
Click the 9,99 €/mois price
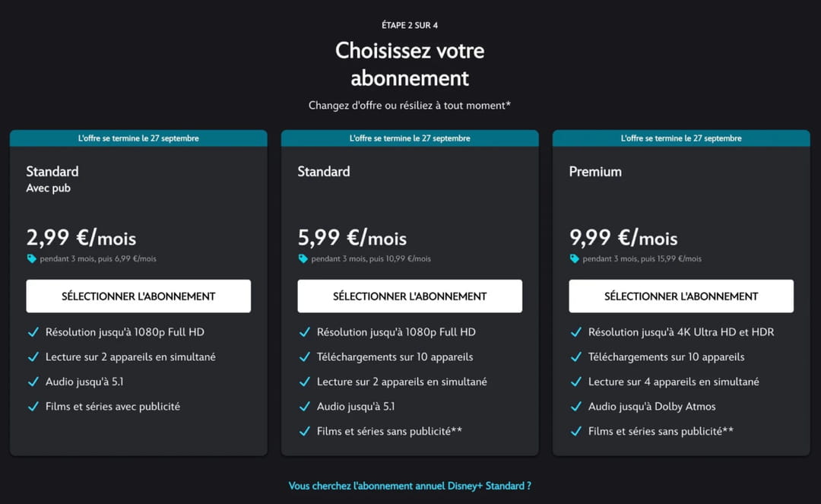(623, 238)
